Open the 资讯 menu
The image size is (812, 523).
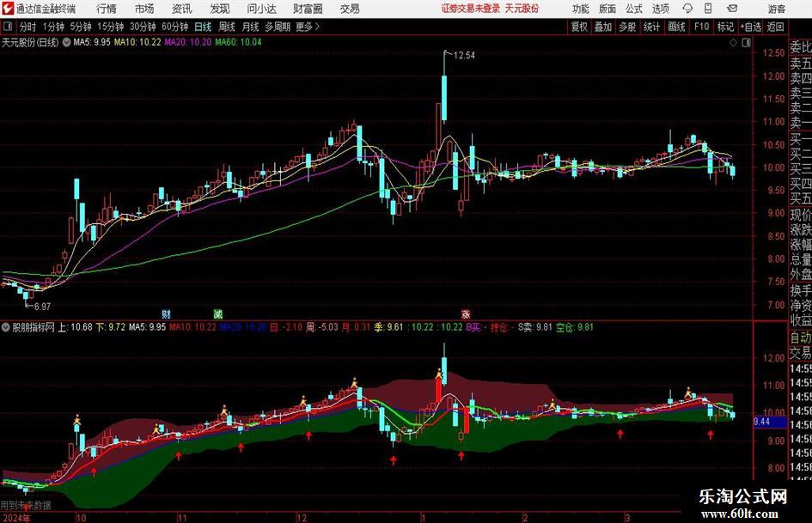[181, 9]
